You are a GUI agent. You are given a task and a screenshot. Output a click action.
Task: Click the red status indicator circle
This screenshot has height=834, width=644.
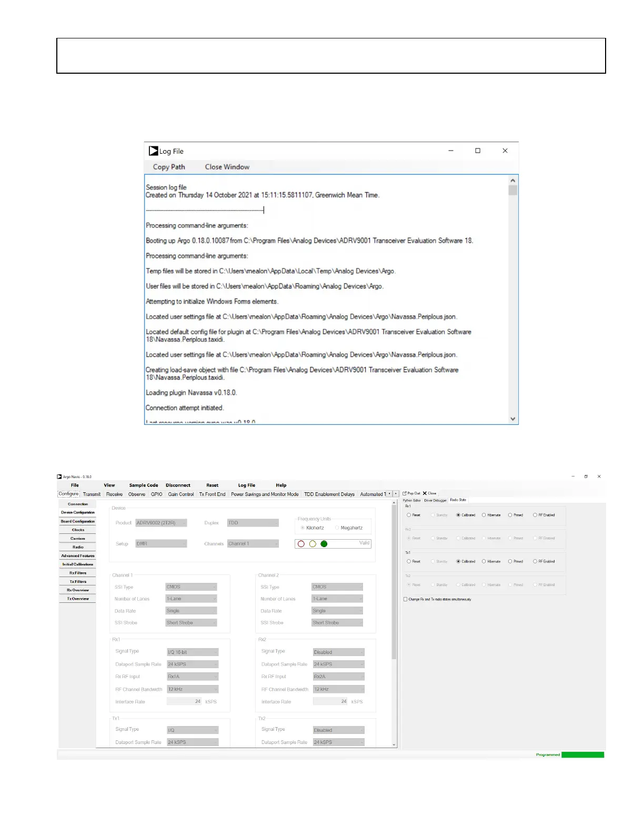pyautogui.click(x=301, y=544)
